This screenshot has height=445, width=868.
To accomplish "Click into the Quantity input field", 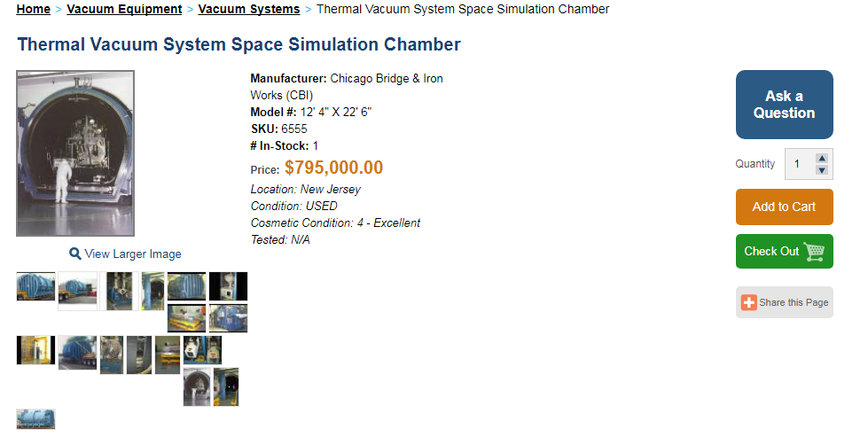I will [800, 164].
